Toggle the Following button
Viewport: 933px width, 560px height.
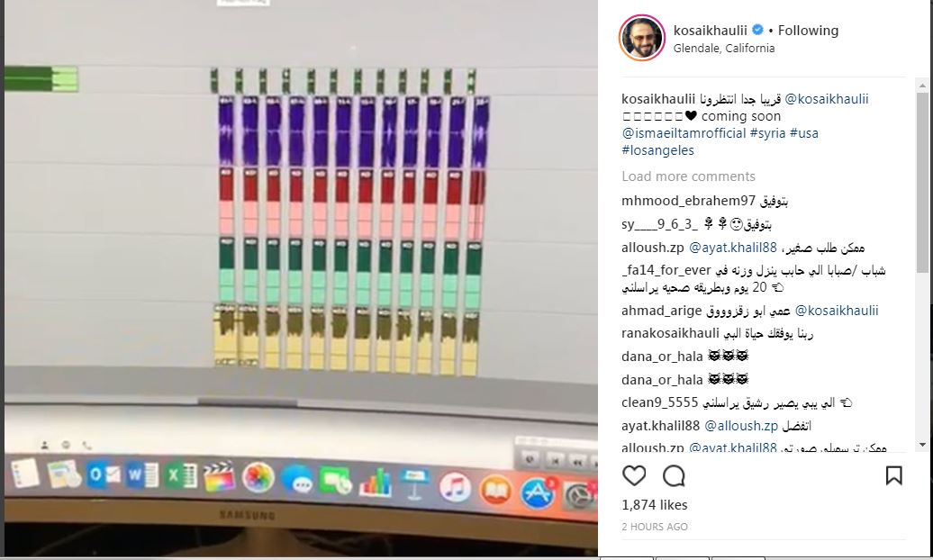coord(808,31)
